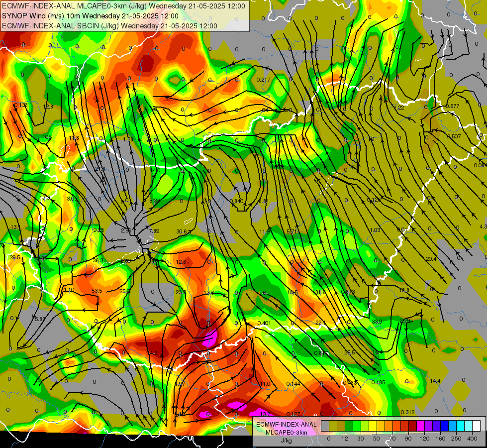This screenshot has width=487, height=448.
Task: Click the '0.507' value on the map
Action: coord(454,136)
